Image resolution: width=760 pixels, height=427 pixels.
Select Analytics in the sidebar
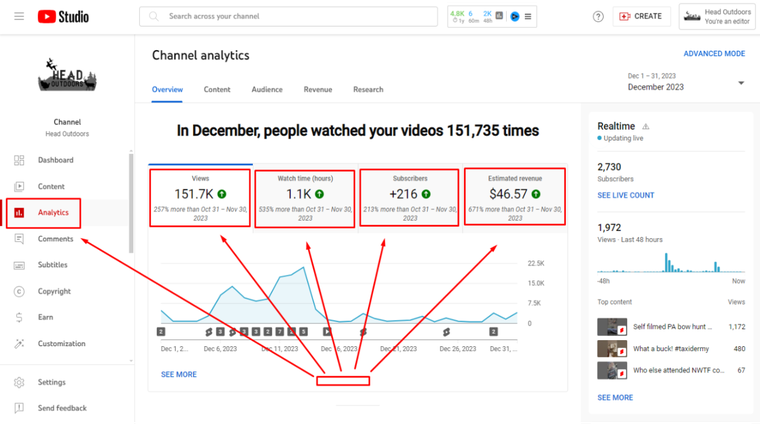click(53, 212)
